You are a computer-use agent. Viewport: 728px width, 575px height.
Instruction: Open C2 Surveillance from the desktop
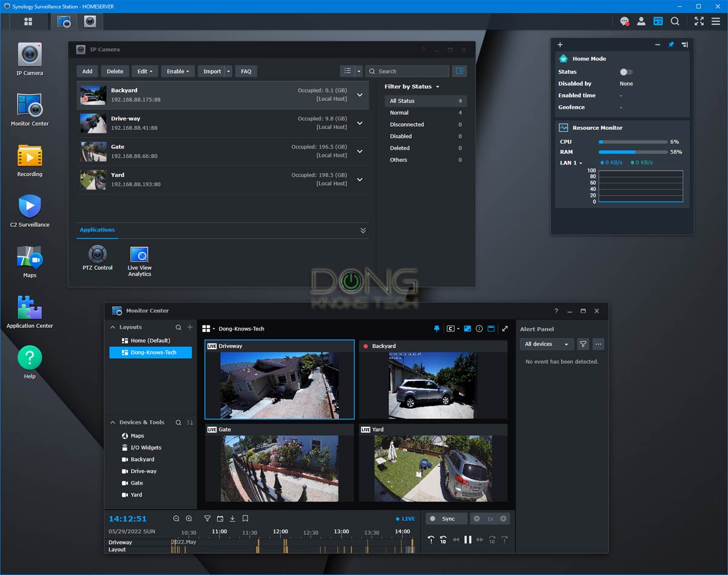tap(29, 211)
